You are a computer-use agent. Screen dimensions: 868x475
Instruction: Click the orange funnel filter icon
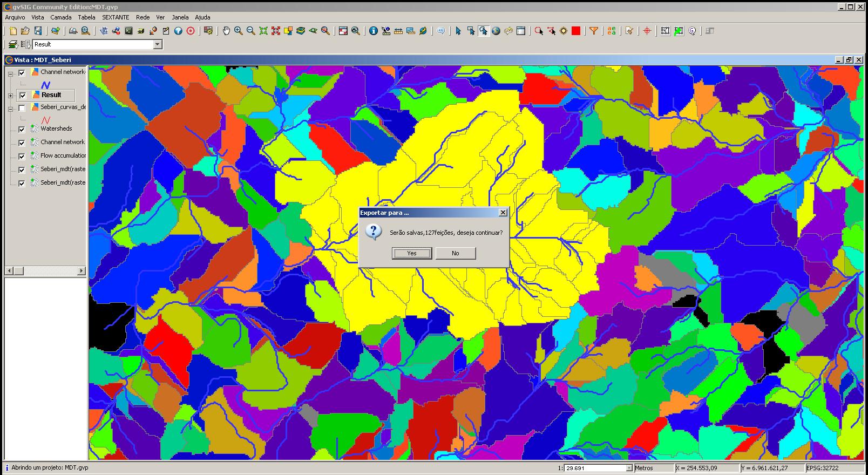pos(594,31)
